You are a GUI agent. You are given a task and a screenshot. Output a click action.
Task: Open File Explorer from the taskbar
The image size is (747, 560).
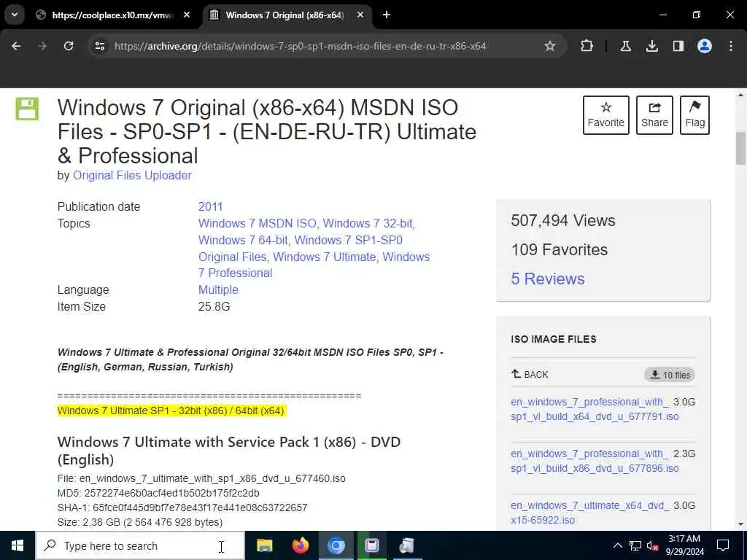(x=264, y=545)
